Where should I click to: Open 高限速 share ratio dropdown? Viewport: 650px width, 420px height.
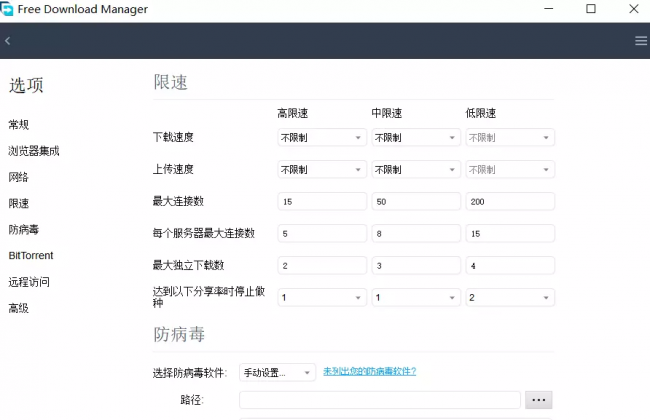click(322, 297)
